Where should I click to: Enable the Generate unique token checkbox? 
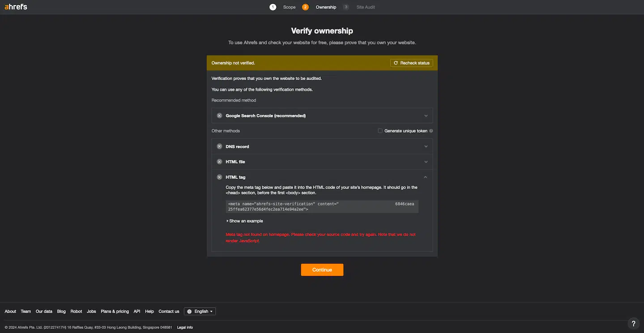point(380,131)
